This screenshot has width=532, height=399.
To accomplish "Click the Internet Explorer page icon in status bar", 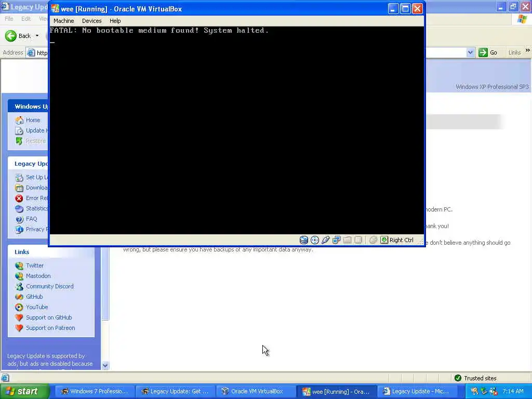I will click(x=5, y=378).
